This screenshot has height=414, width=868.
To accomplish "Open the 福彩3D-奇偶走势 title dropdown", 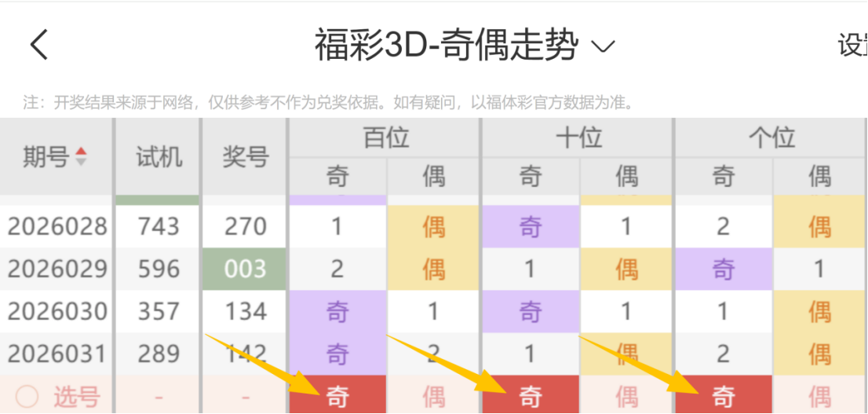I will tap(465, 46).
